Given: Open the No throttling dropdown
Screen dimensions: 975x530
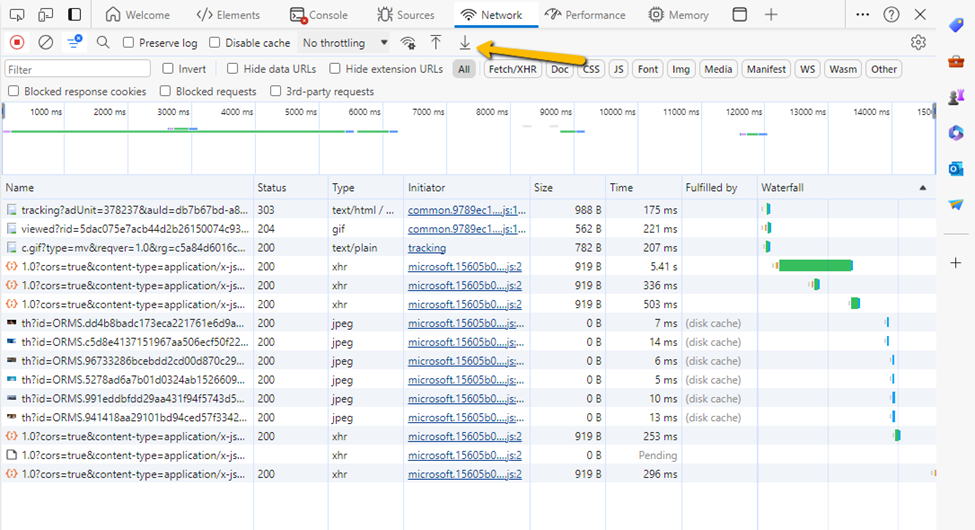Looking at the screenshot, I should (x=345, y=43).
